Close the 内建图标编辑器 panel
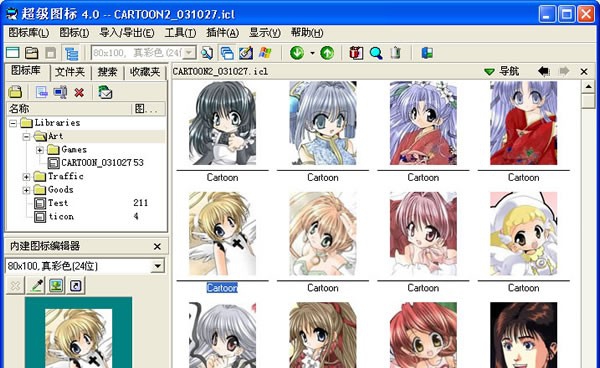The image size is (600, 368). point(157,247)
